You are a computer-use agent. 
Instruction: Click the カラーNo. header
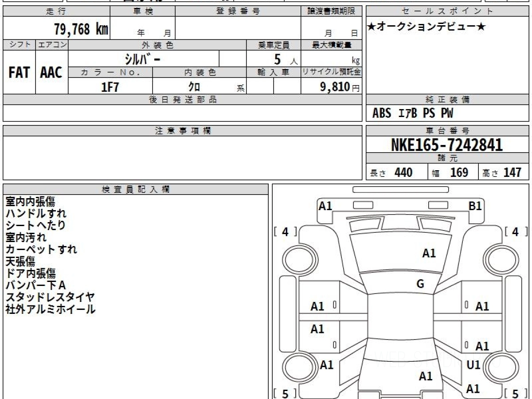[x=110, y=72]
